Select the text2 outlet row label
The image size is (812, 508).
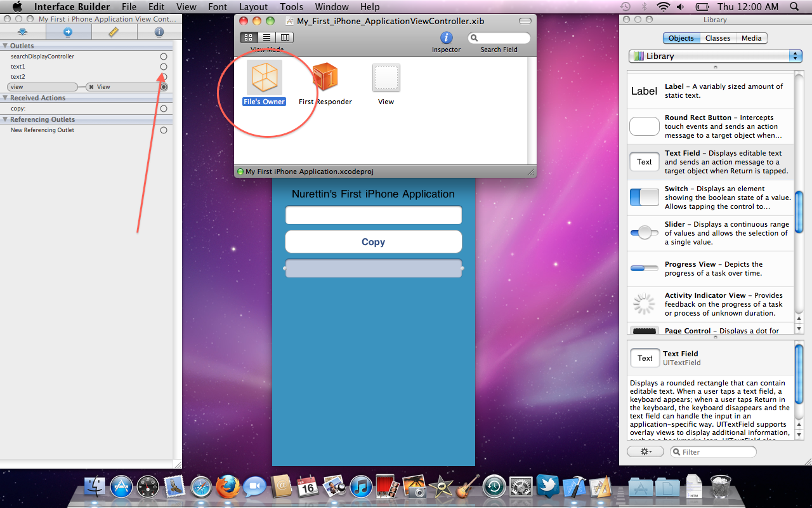(18, 77)
